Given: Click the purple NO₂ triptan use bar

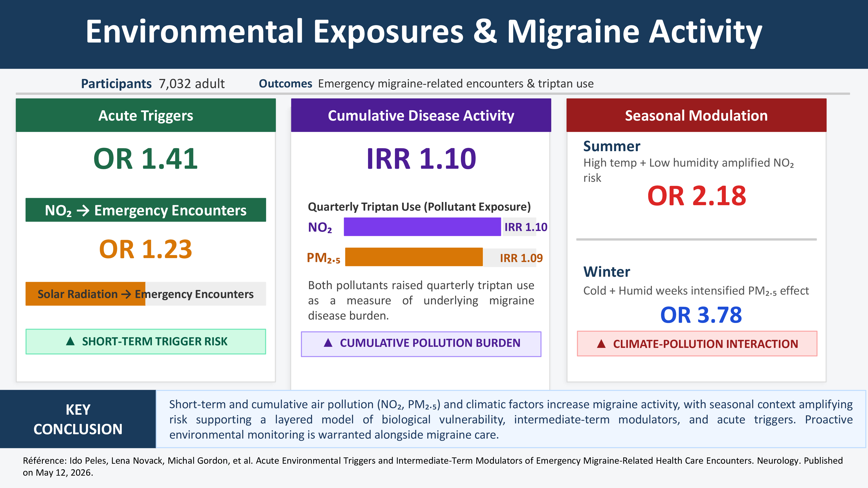Looking at the screenshot, I should click(x=422, y=227).
